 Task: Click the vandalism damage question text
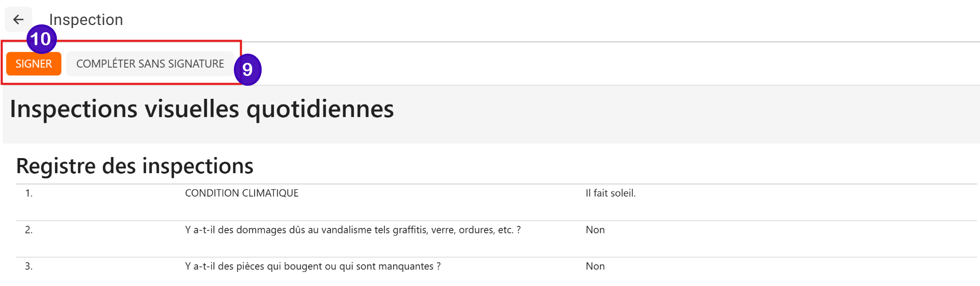pos(352,230)
